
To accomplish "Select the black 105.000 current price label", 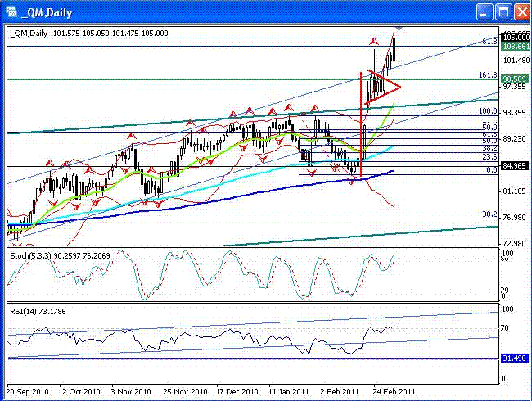I will (x=515, y=38).
